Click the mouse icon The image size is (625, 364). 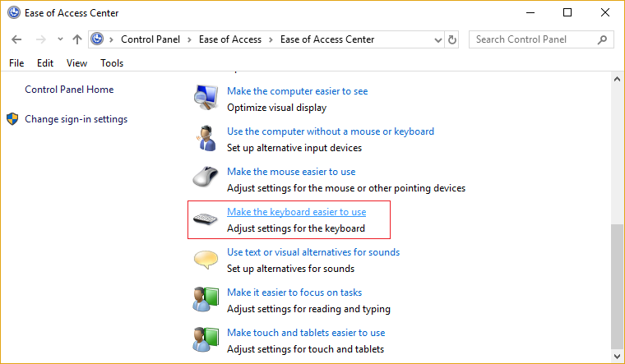coord(205,178)
